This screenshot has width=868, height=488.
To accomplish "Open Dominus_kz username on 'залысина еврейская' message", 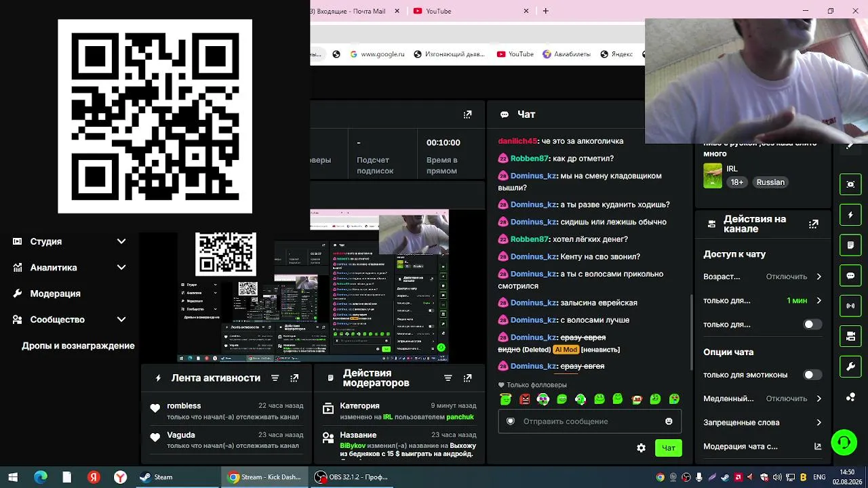I will pyautogui.click(x=534, y=303).
